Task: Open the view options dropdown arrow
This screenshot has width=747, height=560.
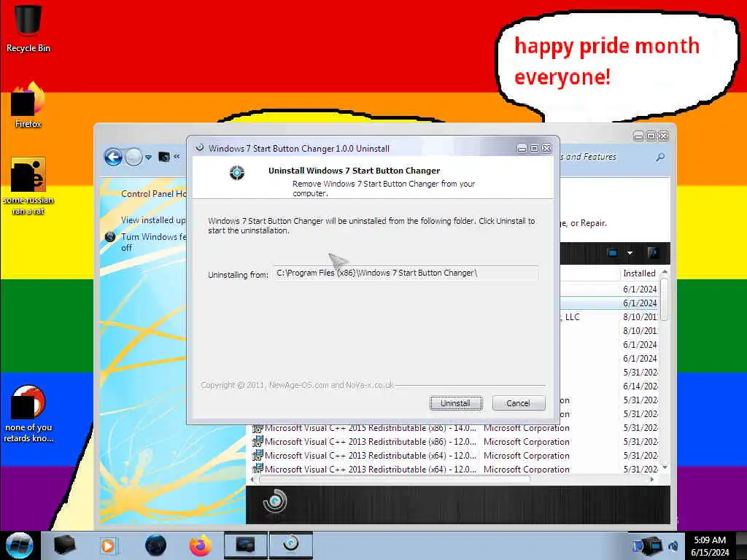Action: (x=630, y=253)
